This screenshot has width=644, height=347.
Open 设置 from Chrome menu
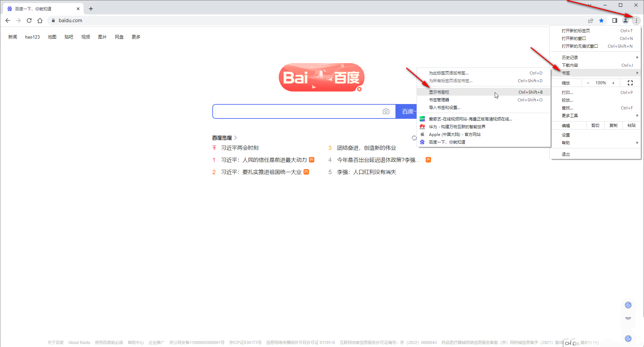(x=596, y=135)
